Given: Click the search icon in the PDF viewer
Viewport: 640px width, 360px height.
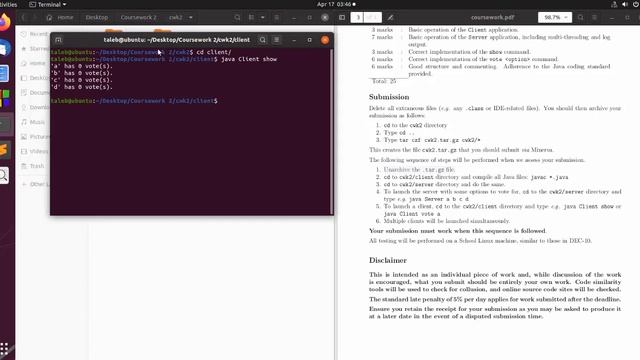Looking at the screenshot, I should click(x=580, y=18).
